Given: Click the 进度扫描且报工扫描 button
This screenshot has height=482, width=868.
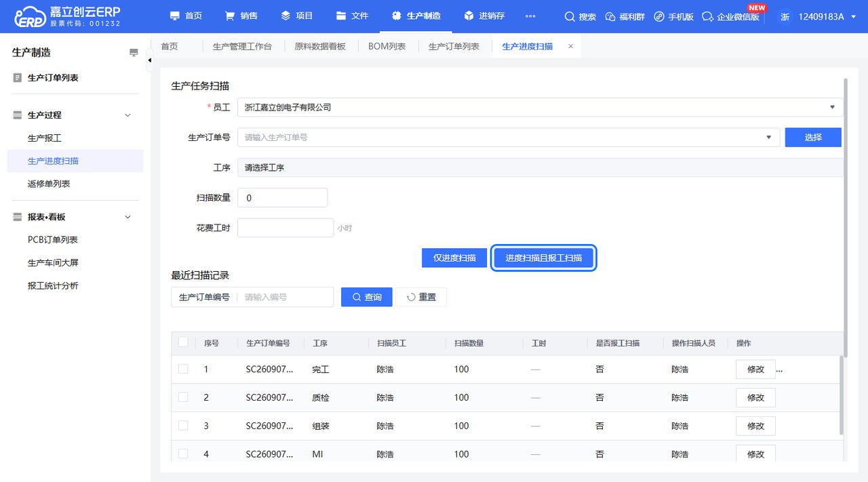Looking at the screenshot, I should click(x=543, y=258).
